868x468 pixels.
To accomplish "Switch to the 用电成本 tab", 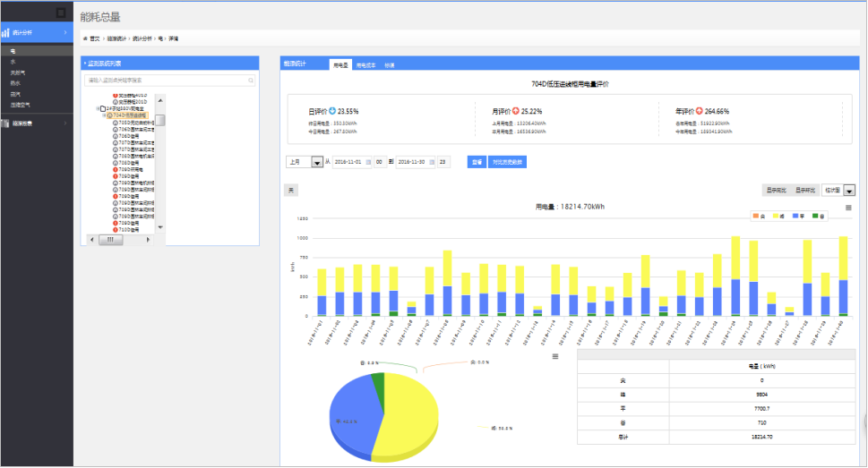I will pos(365,65).
